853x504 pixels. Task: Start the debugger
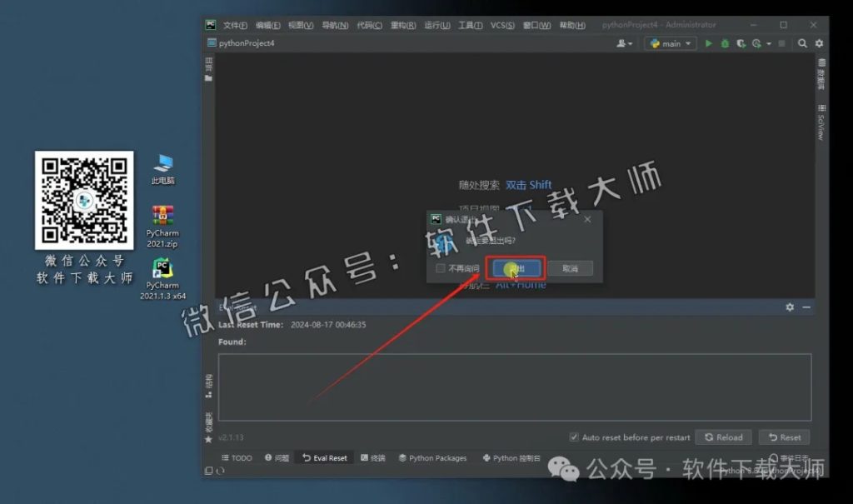tap(724, 43)
